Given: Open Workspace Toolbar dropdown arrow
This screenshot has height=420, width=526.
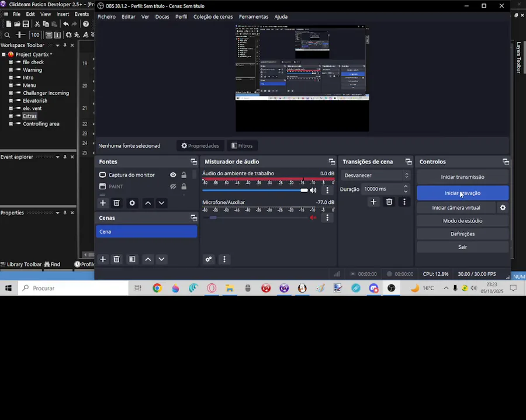Looking at the screenshot, I should 57,45.
